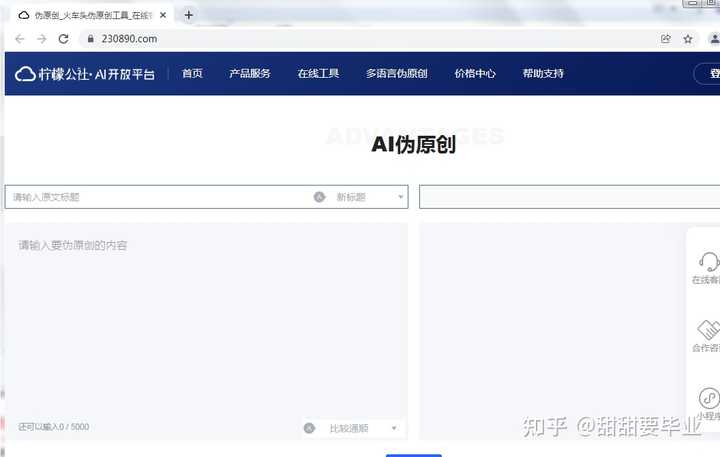Viewport: 720px width, 457px height.
Task: Click the mini program icon in sidebar
Action: coord(709,398)
